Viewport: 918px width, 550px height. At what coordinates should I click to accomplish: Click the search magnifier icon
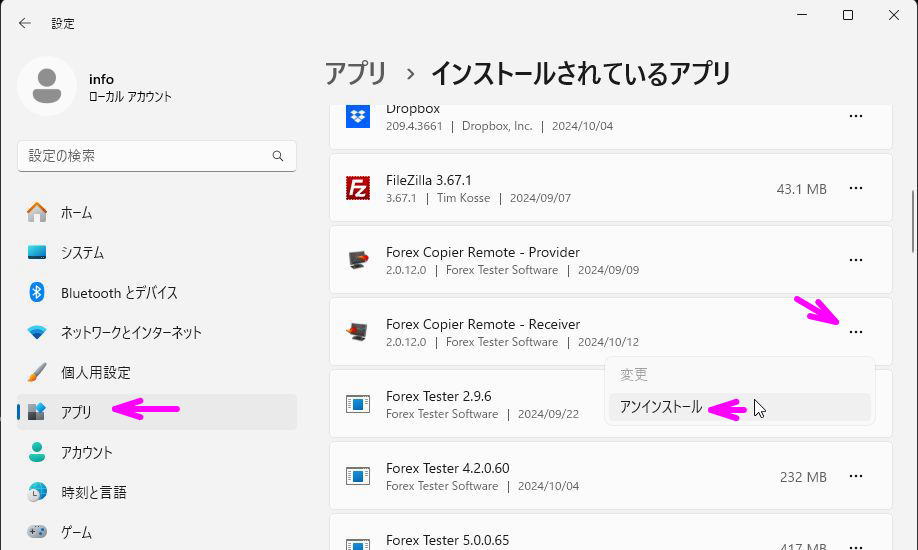coord(278,156)
